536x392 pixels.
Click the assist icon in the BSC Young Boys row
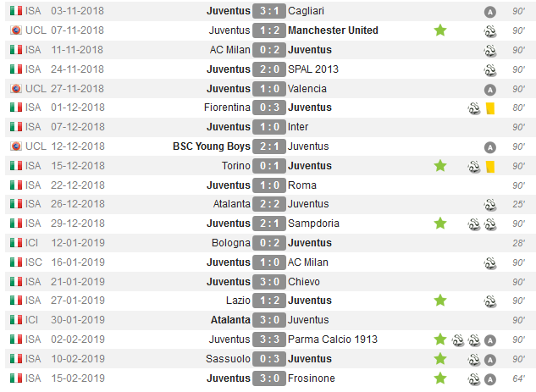pyautogui.click(x=489, y=146)
